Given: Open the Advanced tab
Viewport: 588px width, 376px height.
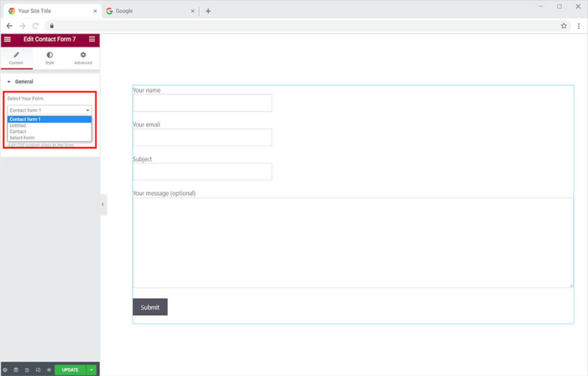Looking at the screenshot, I should [x=83, y=58].
